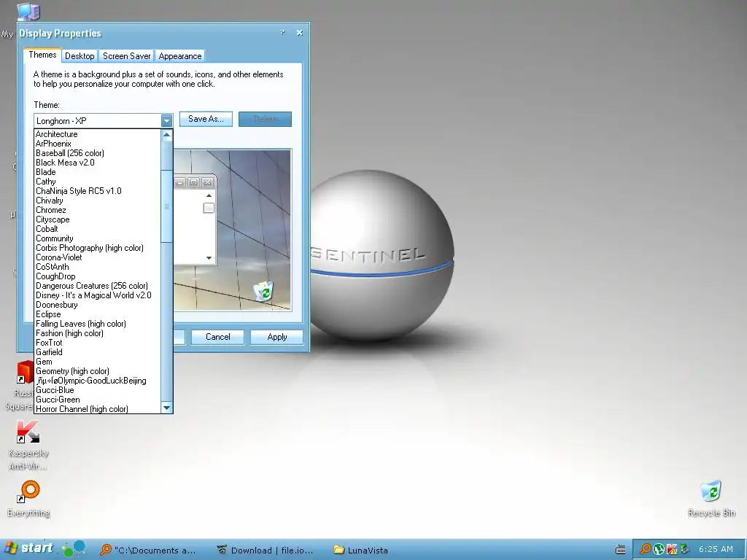Open the Start menu
Image resolution: width=747 pixels, height=560 pixels.
click(x=29, y=548)
